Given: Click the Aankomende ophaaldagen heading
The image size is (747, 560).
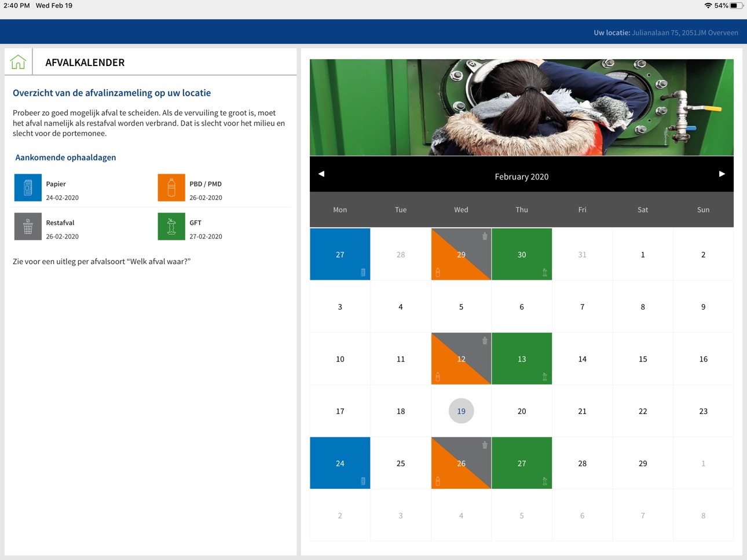Looking at the screenshot, I should pyautogui.click(x=65, y=158).
